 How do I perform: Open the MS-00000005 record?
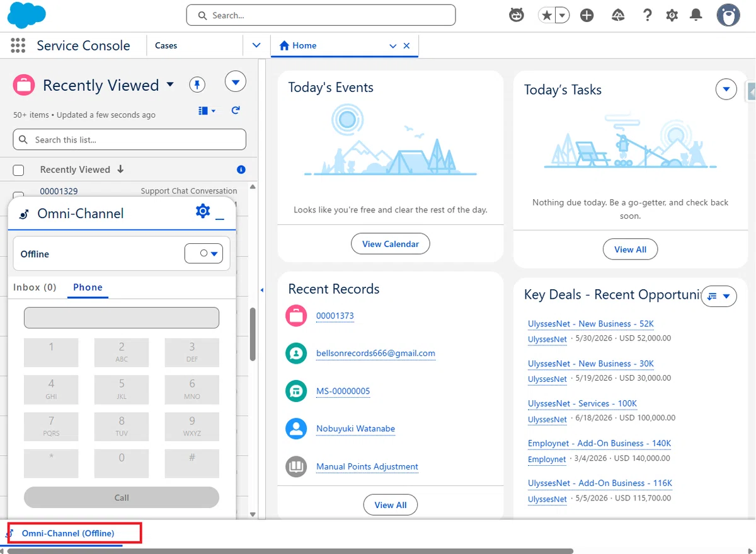point(343,391)
